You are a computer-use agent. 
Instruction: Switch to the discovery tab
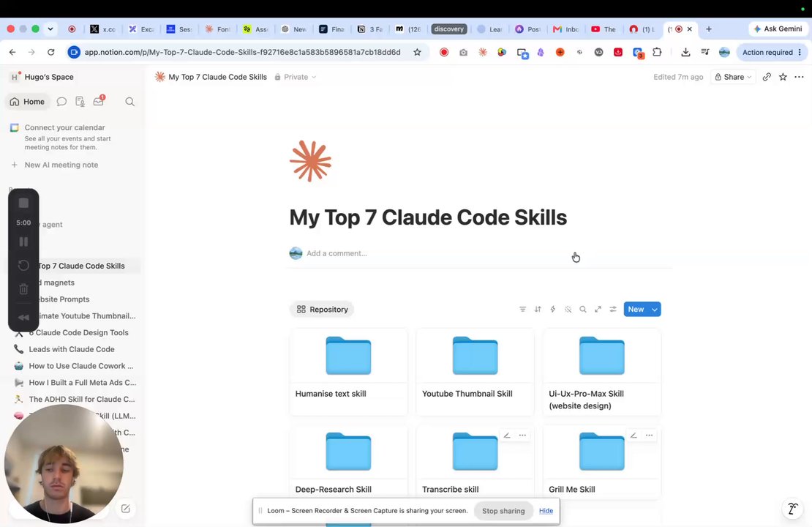tap(449, 29)
